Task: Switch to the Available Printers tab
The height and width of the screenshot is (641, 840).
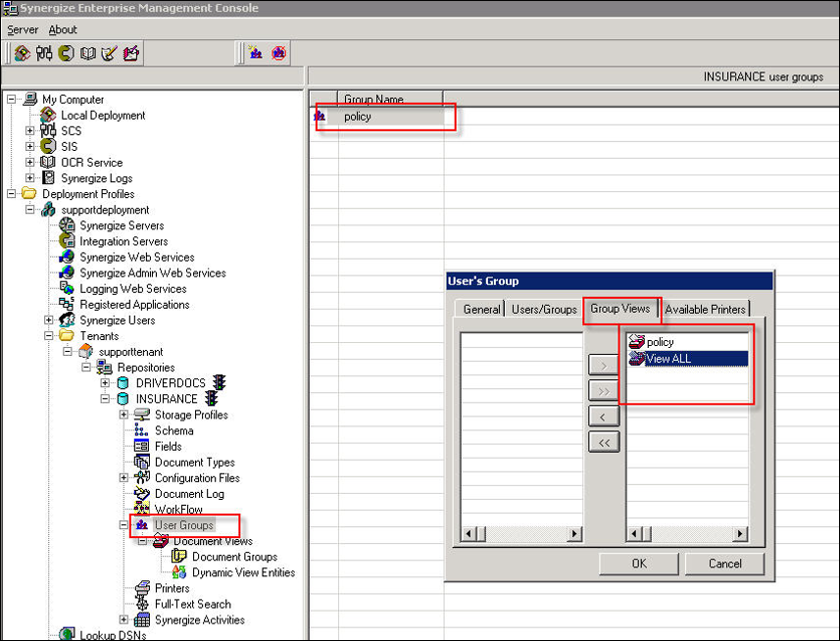Action: click(705, 310)
